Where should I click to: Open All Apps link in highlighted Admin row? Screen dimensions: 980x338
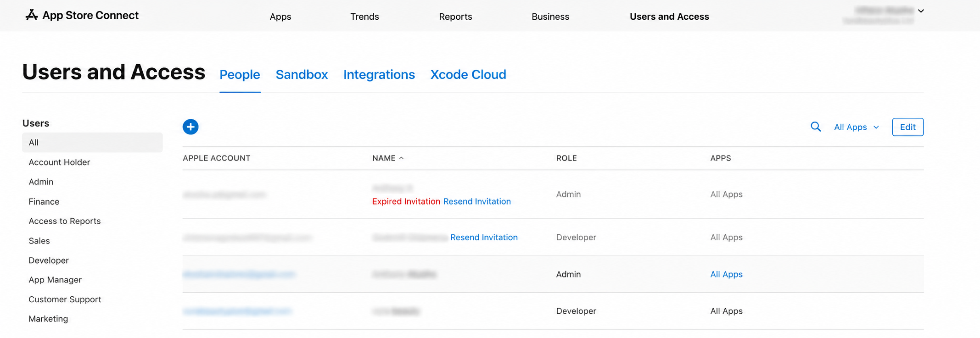coord(726,274)
